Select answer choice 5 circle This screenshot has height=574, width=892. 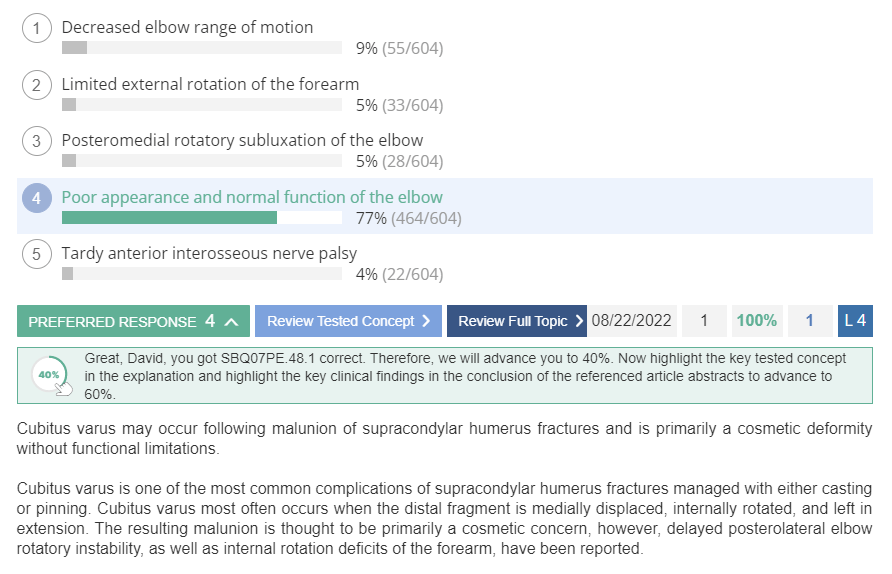click(x=37, y=254)
